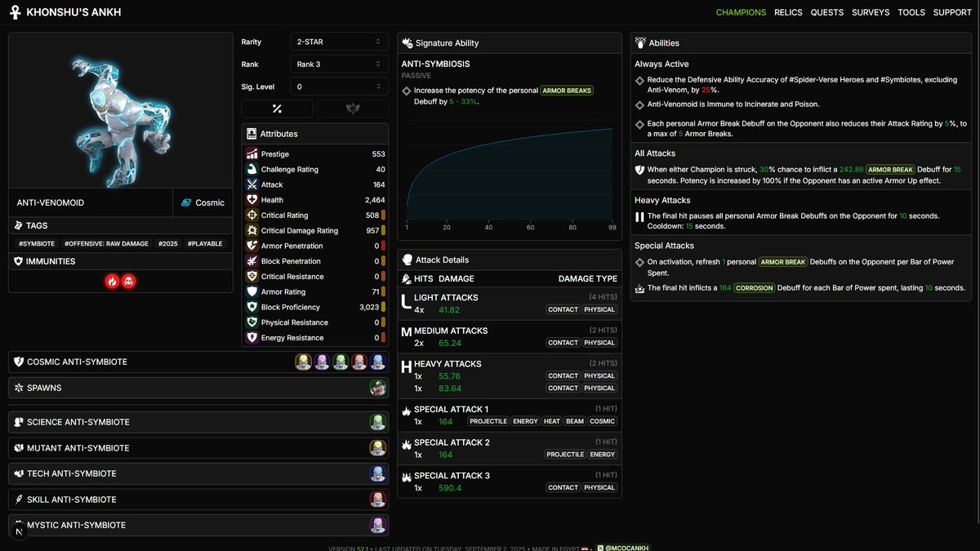
Task: Expand the Spawns row
Action: 198,388
